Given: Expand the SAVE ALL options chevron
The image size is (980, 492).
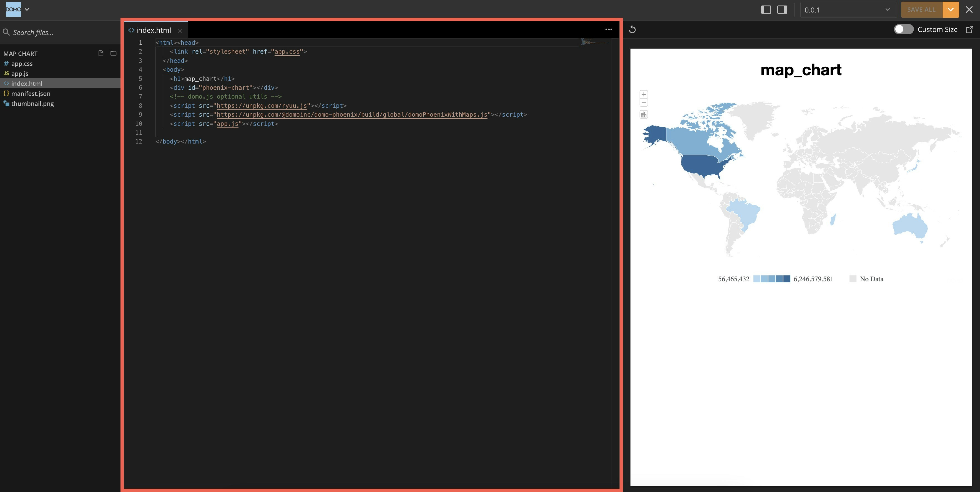Looking at the screenshot, I should pos(950,9).
